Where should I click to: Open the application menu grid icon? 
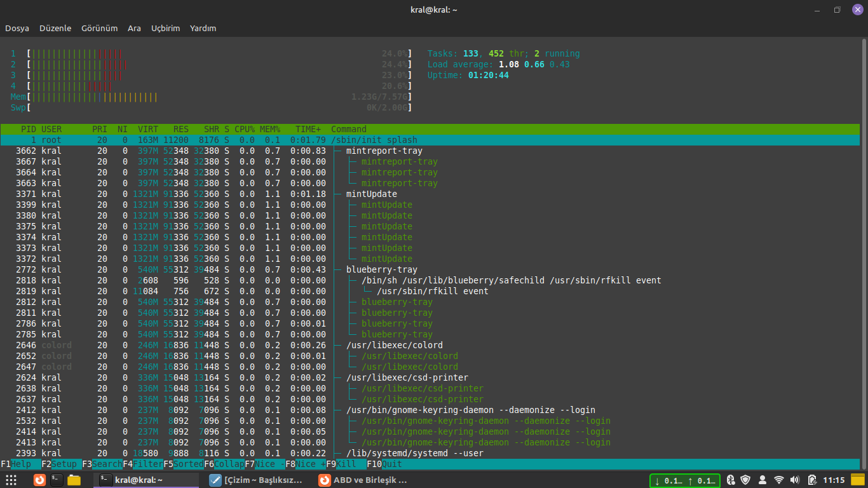pos(11,480)
